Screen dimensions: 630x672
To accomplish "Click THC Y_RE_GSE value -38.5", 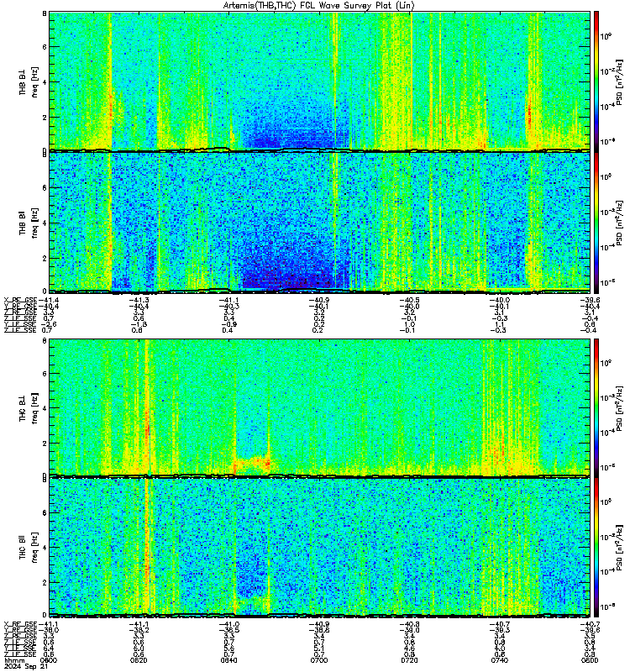I will (228, 631).
